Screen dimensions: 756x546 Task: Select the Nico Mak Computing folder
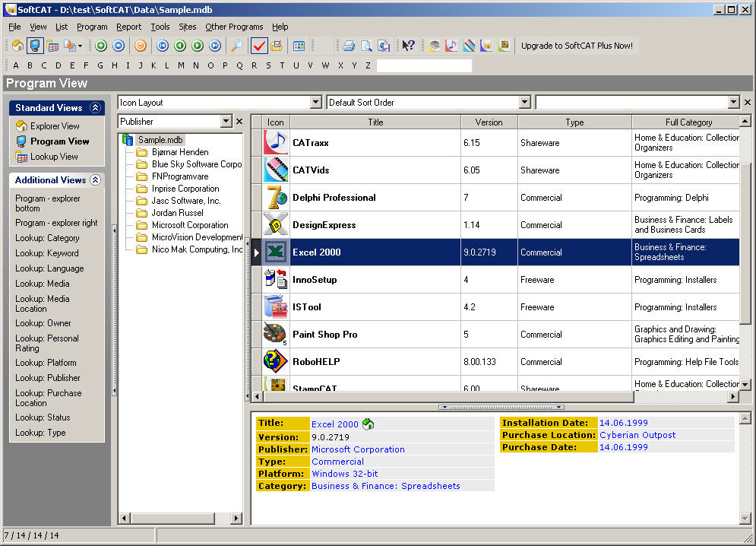(x=198, y=249)
